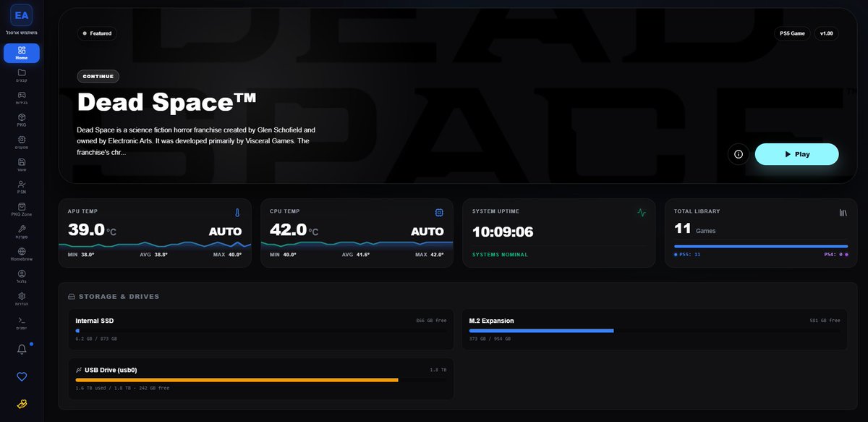868x422 pixels.
Task: Click the Storage & Drives drive icon
Action: point(72,297)
